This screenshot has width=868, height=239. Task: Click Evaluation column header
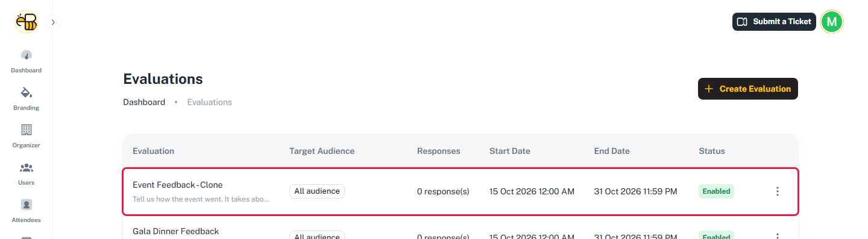pos(154,151)
